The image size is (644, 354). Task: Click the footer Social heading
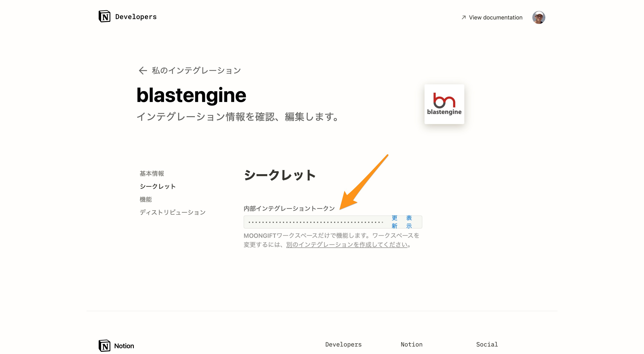click(x=487, y=344)
